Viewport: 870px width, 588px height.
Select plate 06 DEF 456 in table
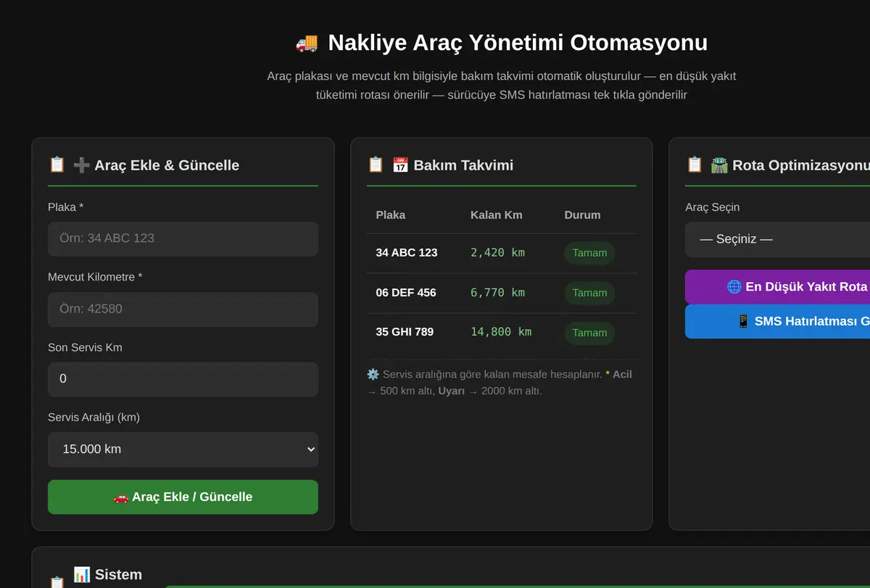coord(406,293)
